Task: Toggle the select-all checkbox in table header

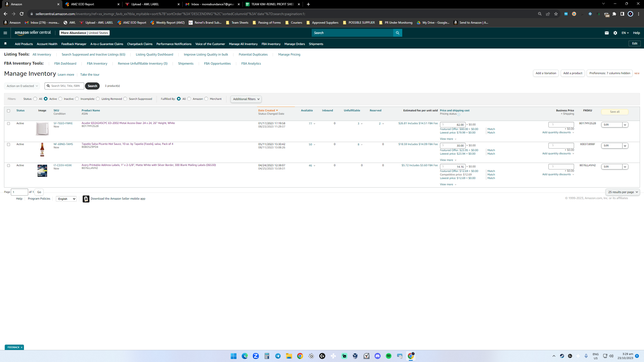Action: (x=9, y=111)
